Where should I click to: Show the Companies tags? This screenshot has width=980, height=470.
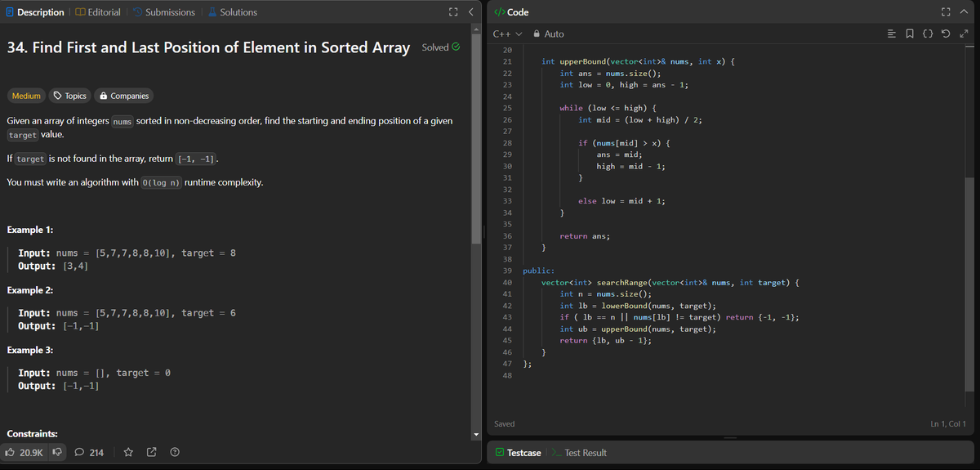124,96
